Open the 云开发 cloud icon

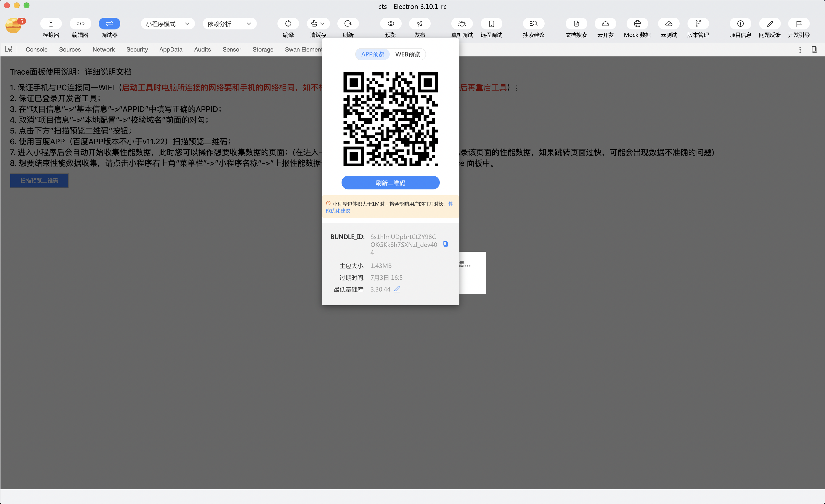point(605,24)
